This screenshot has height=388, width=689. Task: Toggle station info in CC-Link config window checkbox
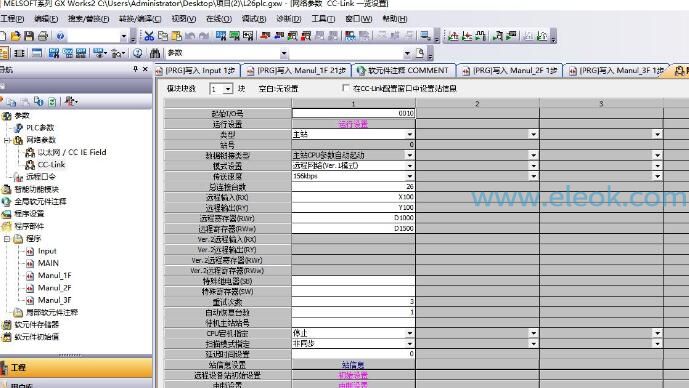[346, 88]
